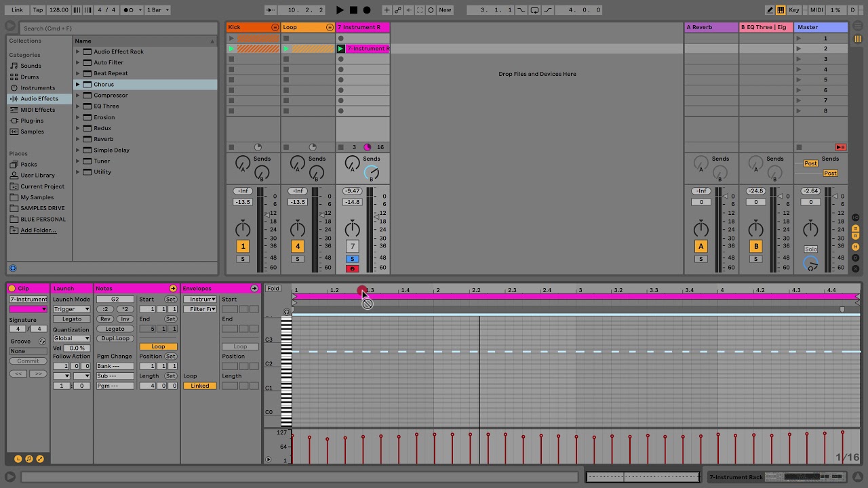Toggle the Automation Arm icon
Image resolution: width=868 pixels, height=488 pixels.
tap(398, 10)
